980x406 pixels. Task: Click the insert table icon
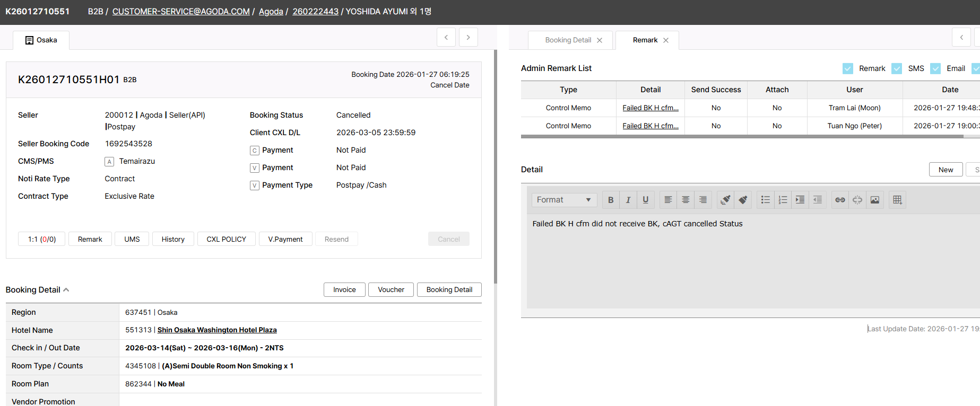click(897, 200)
